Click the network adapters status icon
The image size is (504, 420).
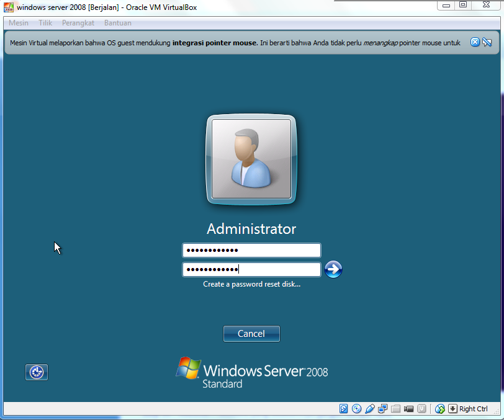382,409
